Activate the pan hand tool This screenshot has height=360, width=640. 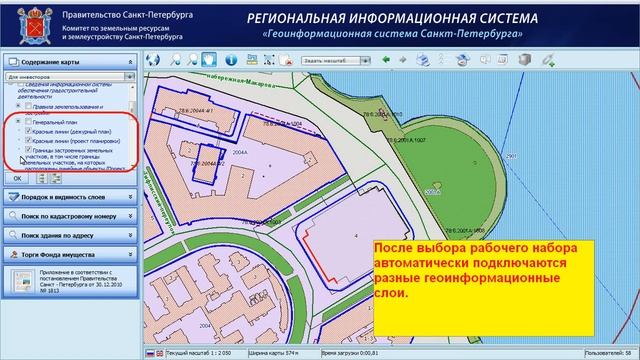coord(209,60)
